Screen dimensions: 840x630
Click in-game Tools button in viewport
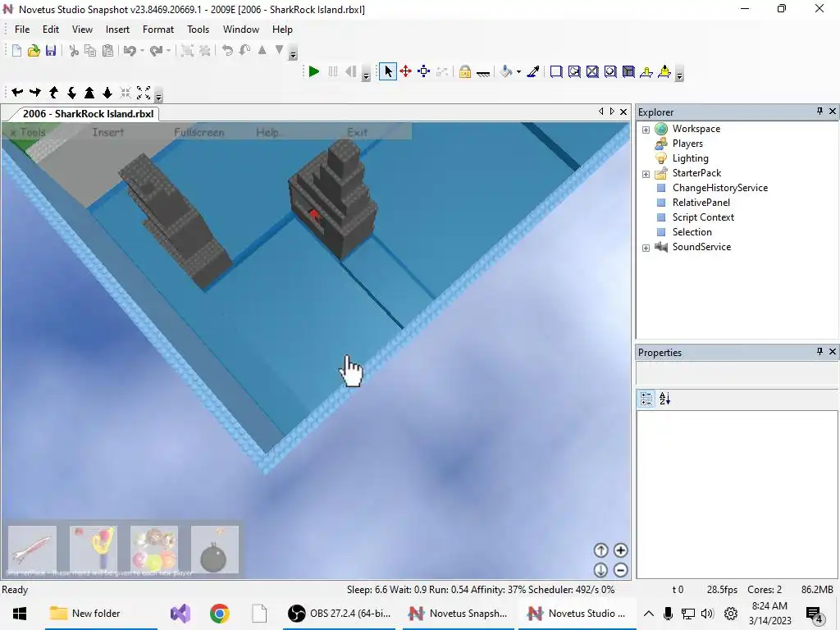pyautogui.click(x=28, y=132)
